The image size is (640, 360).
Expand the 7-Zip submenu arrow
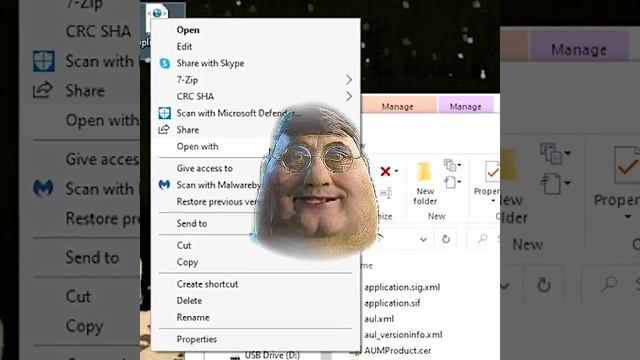tap(349, 80)
